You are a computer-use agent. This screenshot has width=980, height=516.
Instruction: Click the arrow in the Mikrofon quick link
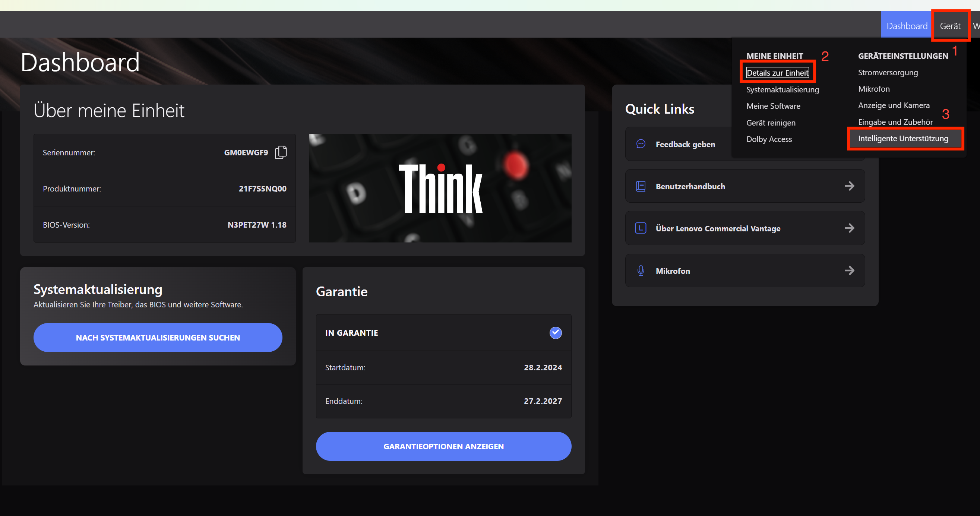(849, 271)
